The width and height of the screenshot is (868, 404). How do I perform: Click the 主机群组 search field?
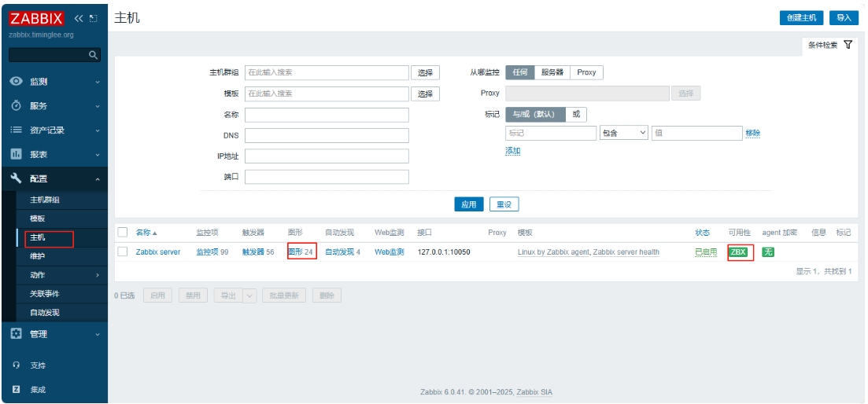pyautogui.click(x=327, y=73)
